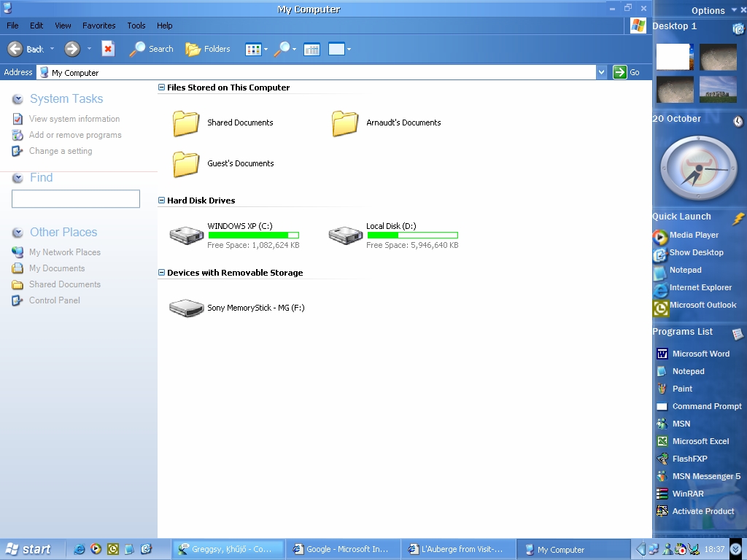Image resolution: width=747 pixels, height=560 pixels.
Task: Collapse the Hard Disk Drives group
Action: pyautogui.click(x=162, y=201)
